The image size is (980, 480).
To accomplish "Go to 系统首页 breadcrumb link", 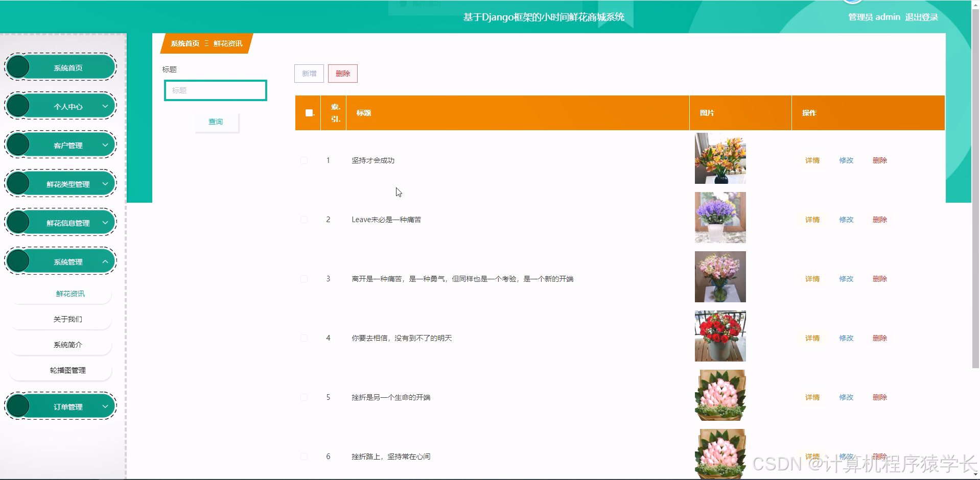I will [x=185, y=43].
